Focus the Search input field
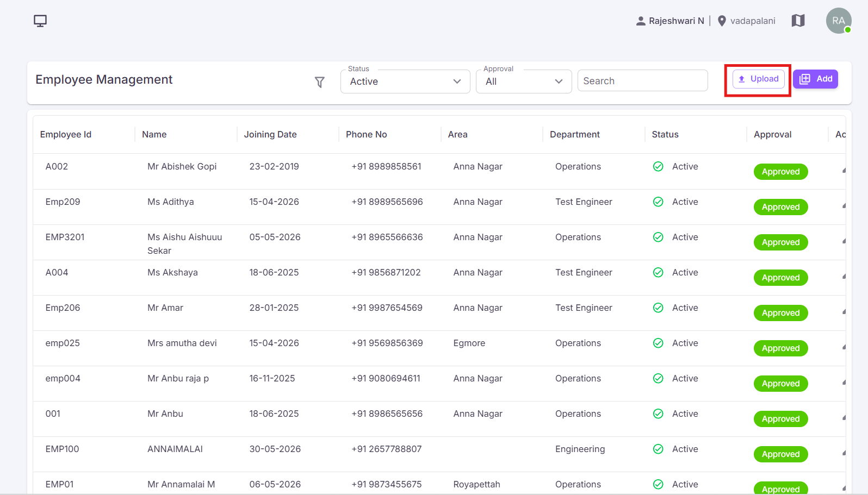 coord(642,81)
